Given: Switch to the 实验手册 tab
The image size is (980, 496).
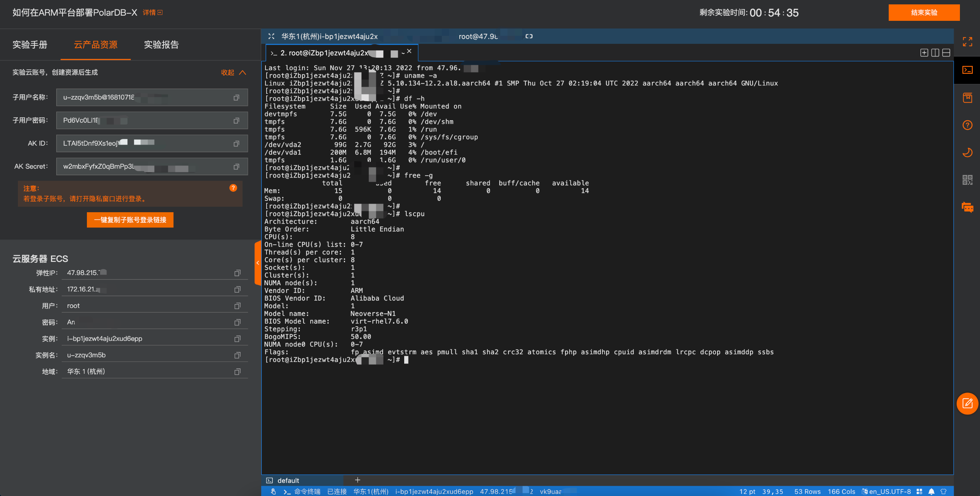Looking at the screenshot, I should (30, 45).
